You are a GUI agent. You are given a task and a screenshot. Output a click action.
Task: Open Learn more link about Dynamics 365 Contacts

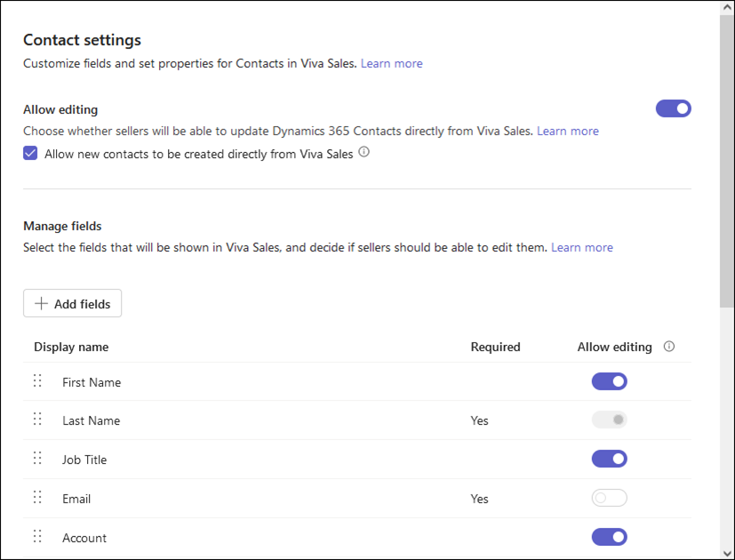coord(568,131)
